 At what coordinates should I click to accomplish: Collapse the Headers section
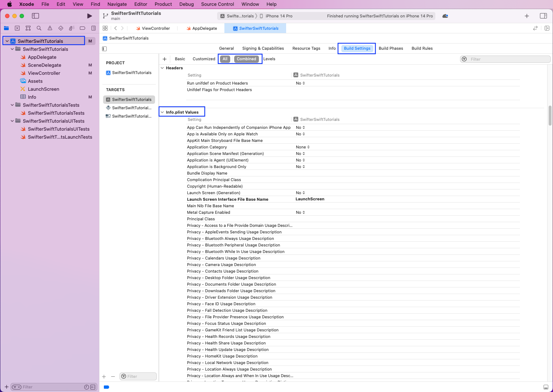click(162, 68)
